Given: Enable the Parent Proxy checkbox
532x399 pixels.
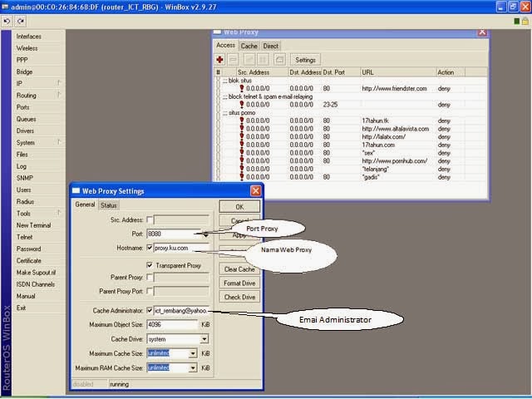Looking at the screenshot, I should (150, 277).
